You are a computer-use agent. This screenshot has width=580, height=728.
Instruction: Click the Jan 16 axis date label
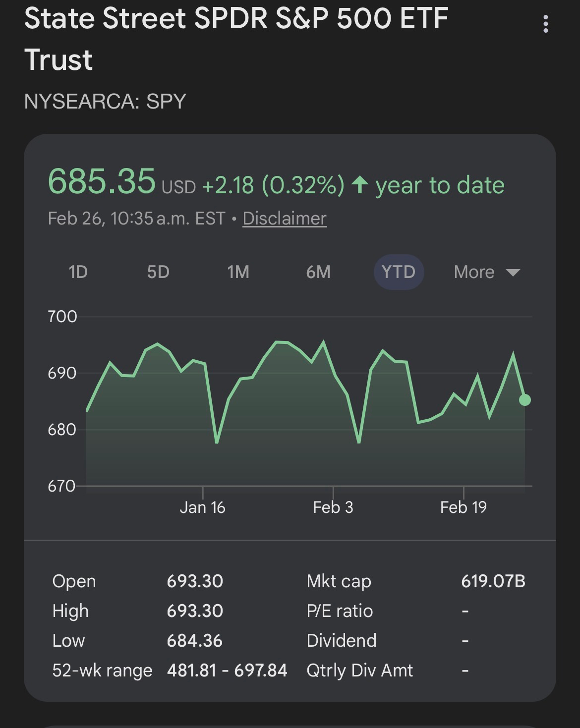click(202, 507)
